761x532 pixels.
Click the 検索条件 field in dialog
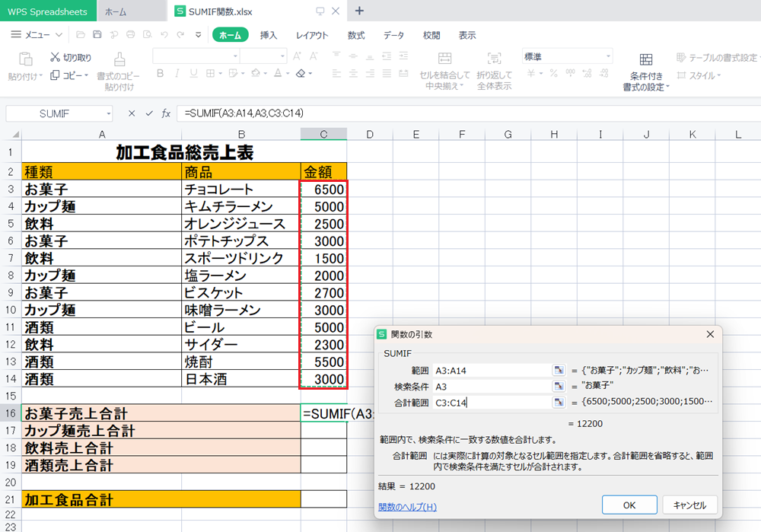[491, 387]
